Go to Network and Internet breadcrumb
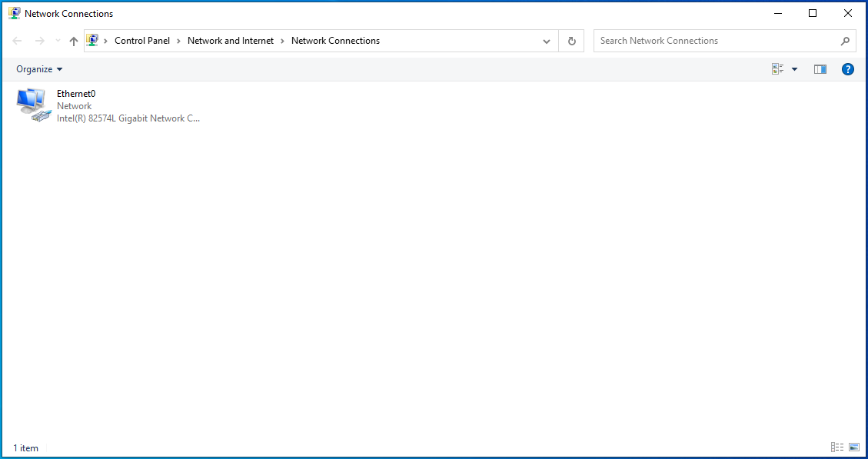 pos(231,41)
